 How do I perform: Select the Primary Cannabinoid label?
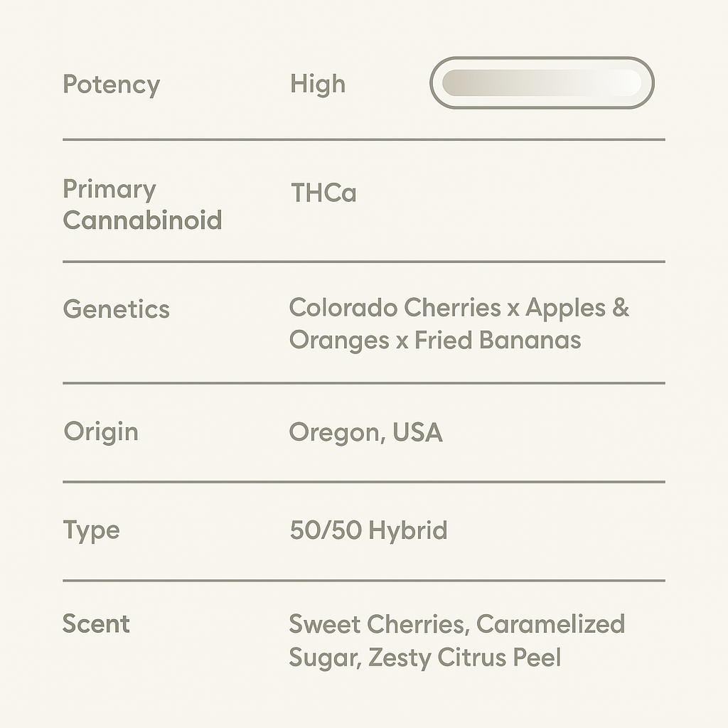click(x=142, y=205)
